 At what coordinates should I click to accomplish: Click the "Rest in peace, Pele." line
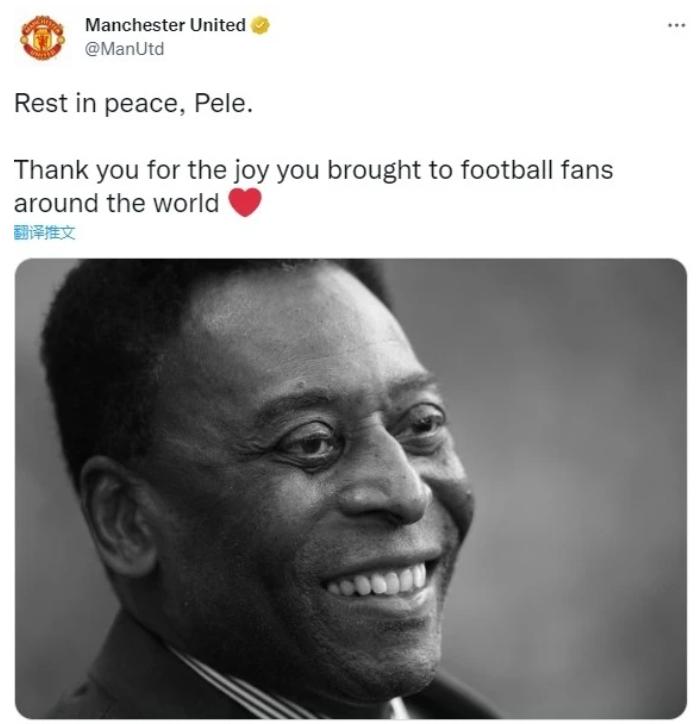[x=133, y=104]
